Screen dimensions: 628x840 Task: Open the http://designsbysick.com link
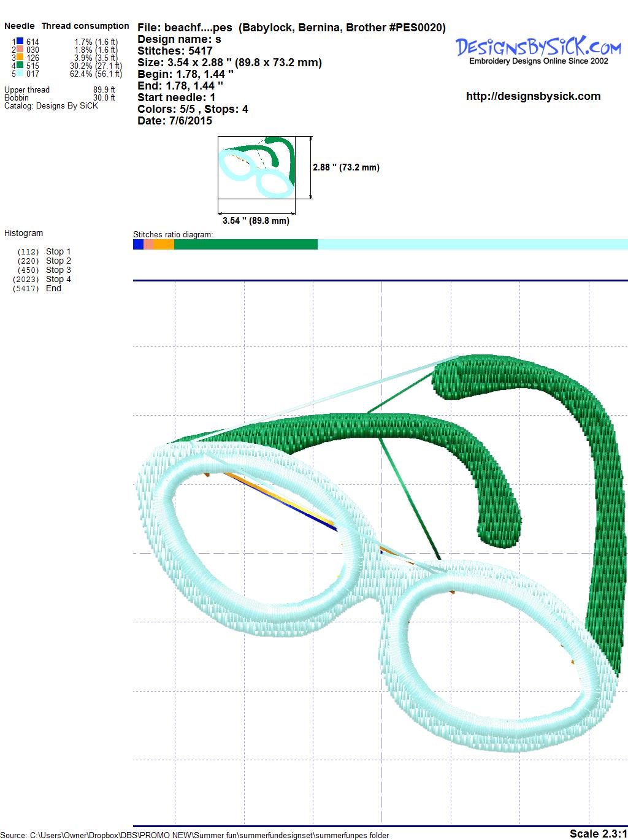pyautogui.click(x=533, y=96)
